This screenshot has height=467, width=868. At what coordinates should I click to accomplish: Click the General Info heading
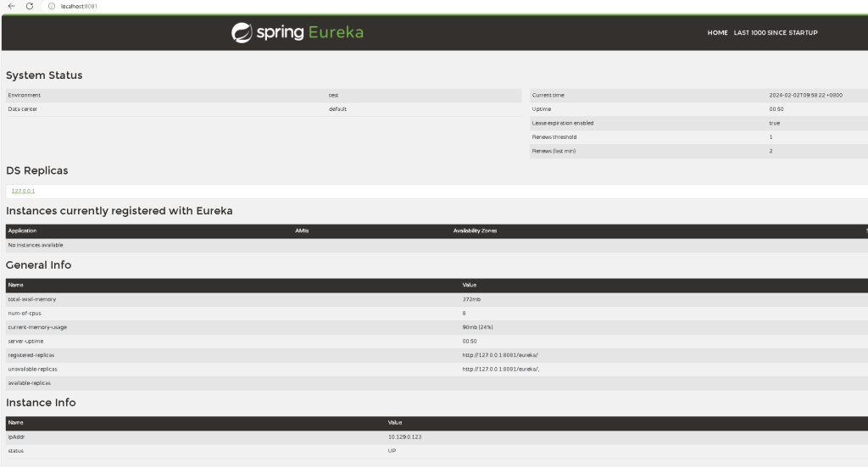tap(38, 265)
